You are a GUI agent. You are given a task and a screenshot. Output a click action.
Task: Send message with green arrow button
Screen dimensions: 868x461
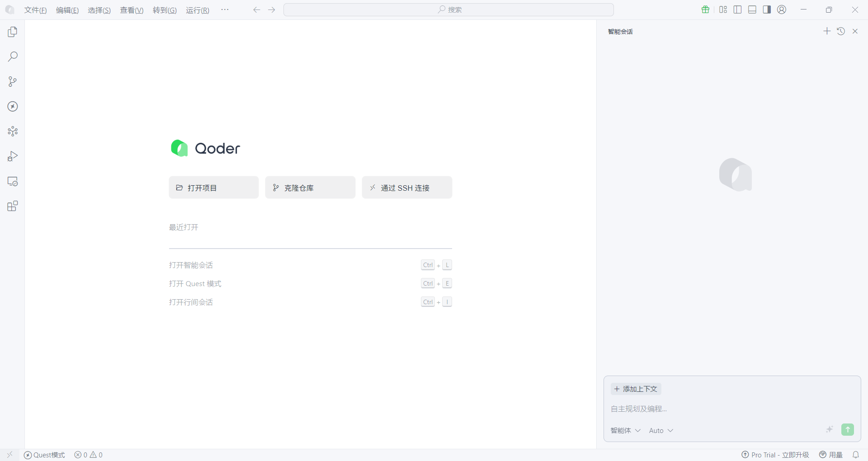pyautogui.click(x=848, y=429)
